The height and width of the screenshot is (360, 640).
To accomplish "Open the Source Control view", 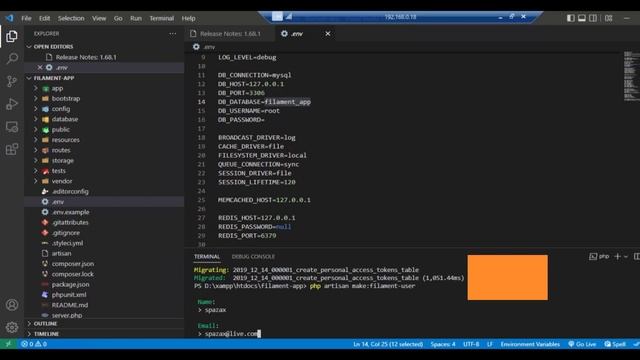I will (x=12, y=81).
